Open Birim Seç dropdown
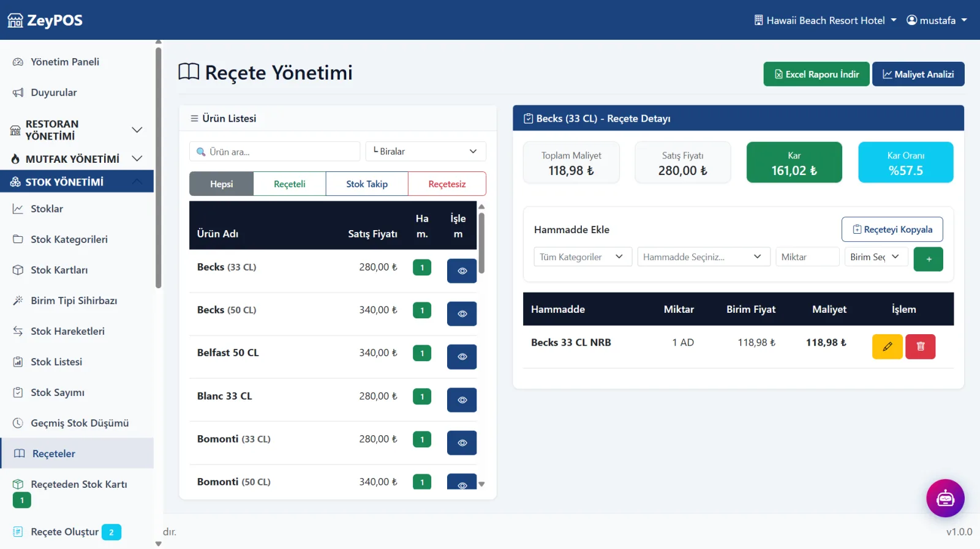The image size is (980, 549). pyautogui.click(x=876, y=256)
